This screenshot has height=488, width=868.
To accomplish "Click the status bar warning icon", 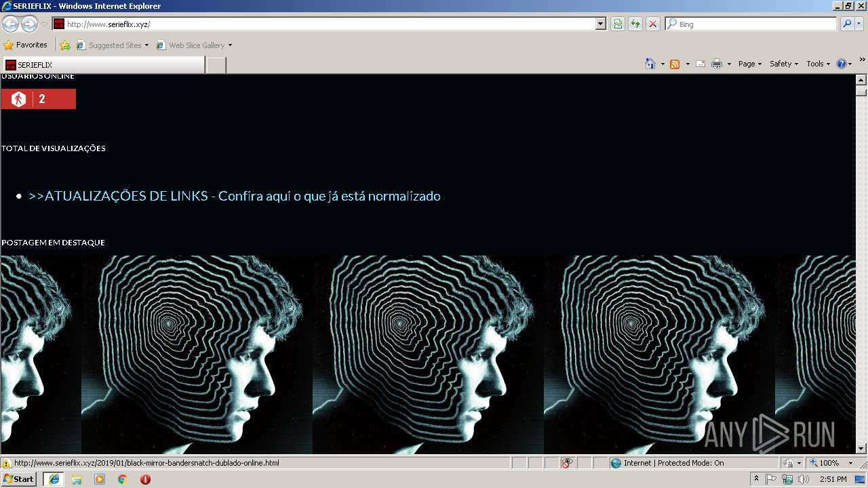I will [x=7, y=463].
